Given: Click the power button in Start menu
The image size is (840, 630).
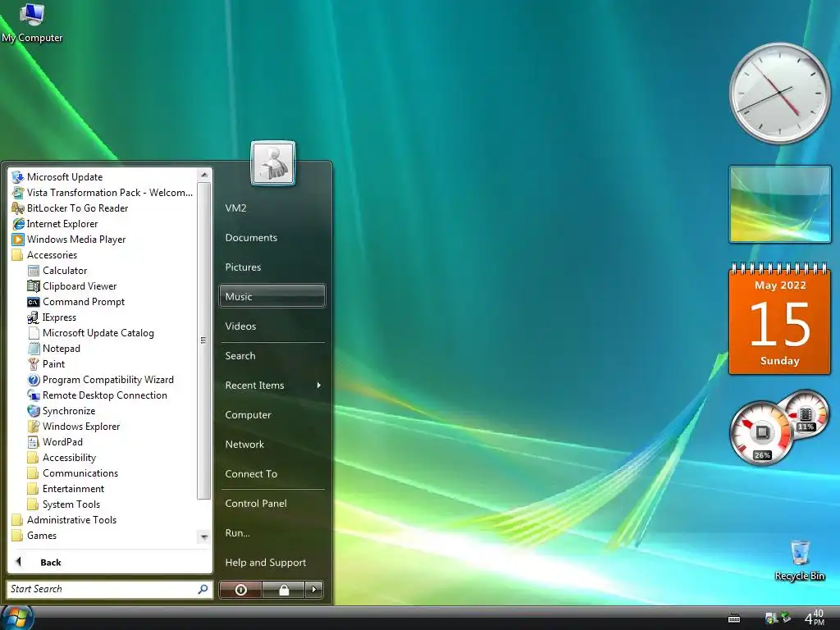Looking at the screenshot, I should point(240,589).
